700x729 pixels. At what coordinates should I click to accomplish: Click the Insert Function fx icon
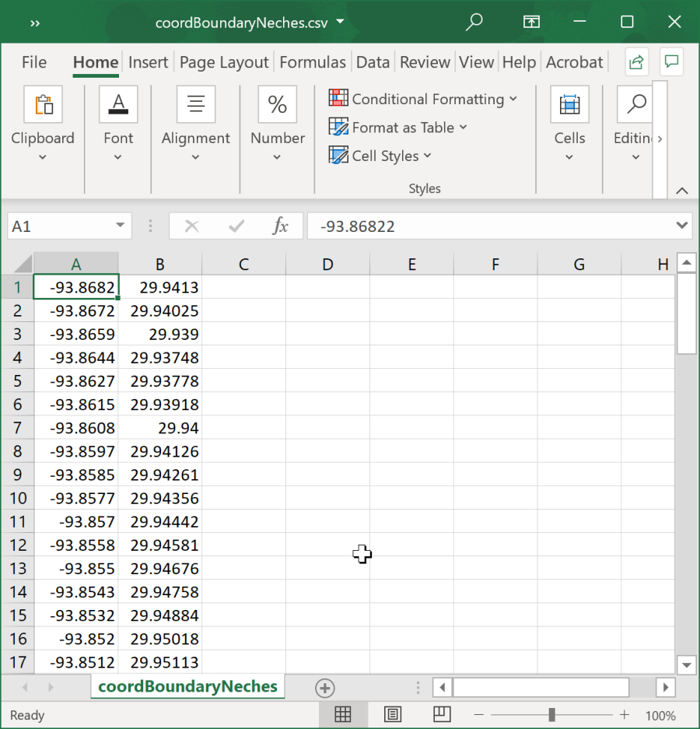[280, 226]
